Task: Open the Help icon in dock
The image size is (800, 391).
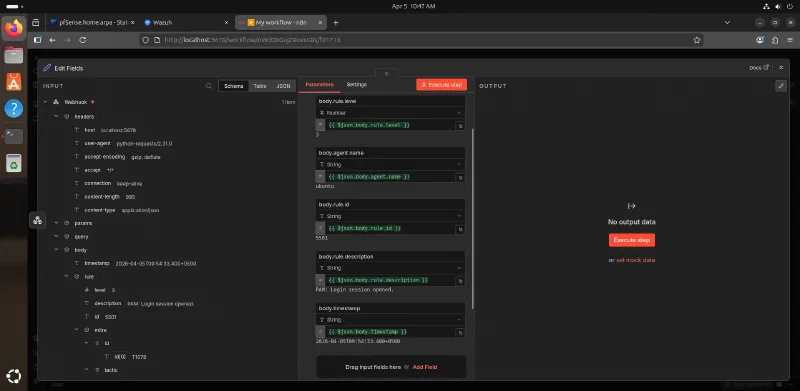Action: coord(14,109)
